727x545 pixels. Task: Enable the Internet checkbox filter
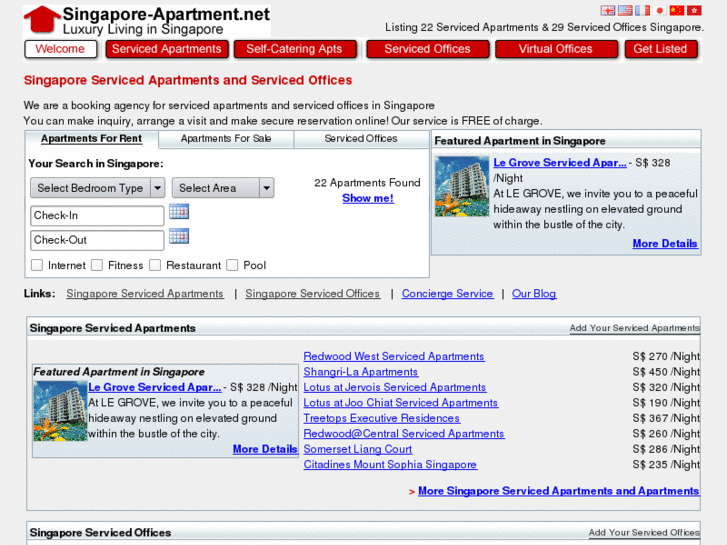[37, 265]
